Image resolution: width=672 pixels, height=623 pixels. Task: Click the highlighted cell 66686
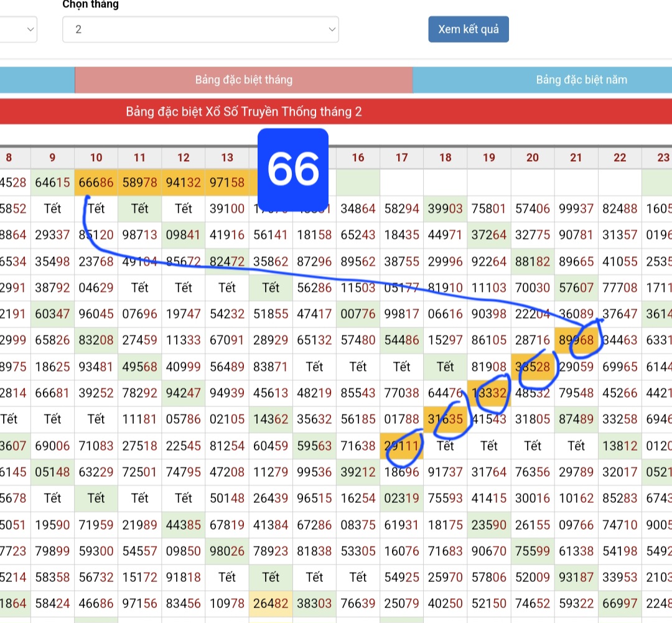click(96, 182)
